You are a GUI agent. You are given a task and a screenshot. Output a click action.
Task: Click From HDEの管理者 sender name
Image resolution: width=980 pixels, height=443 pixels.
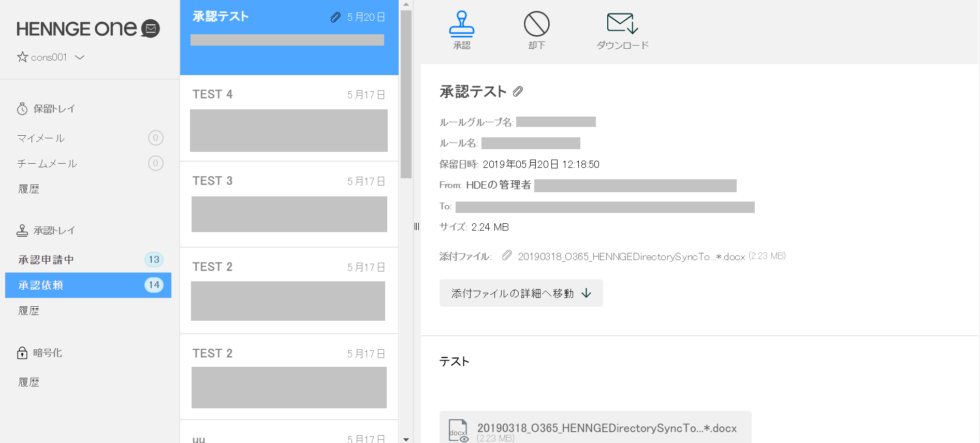[x=498, y=185]
